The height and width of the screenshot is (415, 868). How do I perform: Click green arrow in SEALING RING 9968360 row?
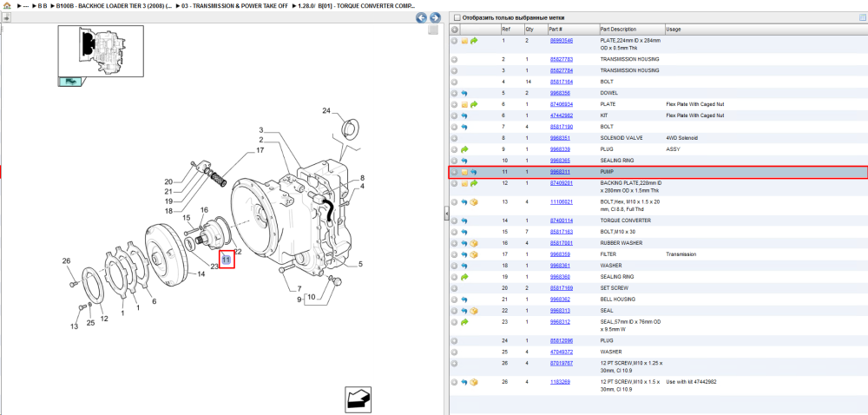click(x=464, y=277)
